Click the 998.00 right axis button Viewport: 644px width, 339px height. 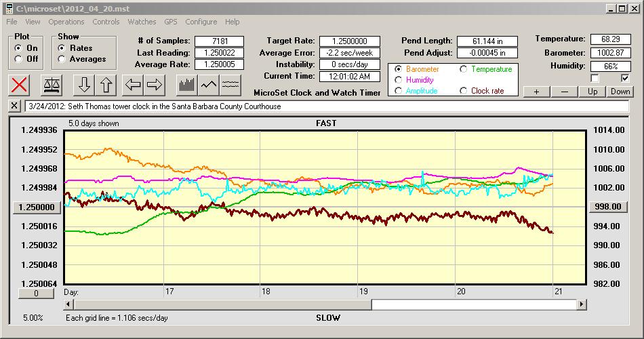pos(608,207)
